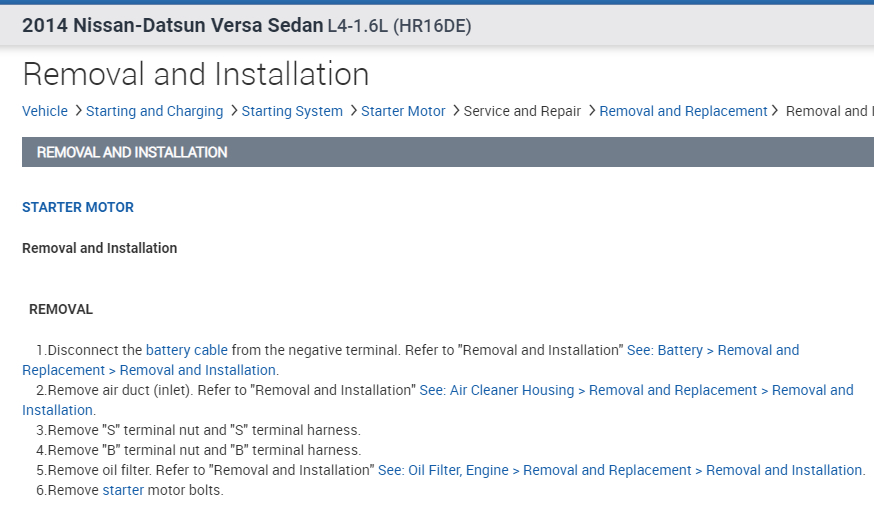Click the chevron before Removal and Replacement
The width and height of the screenshot is (874, 510).
pos(591,111)
